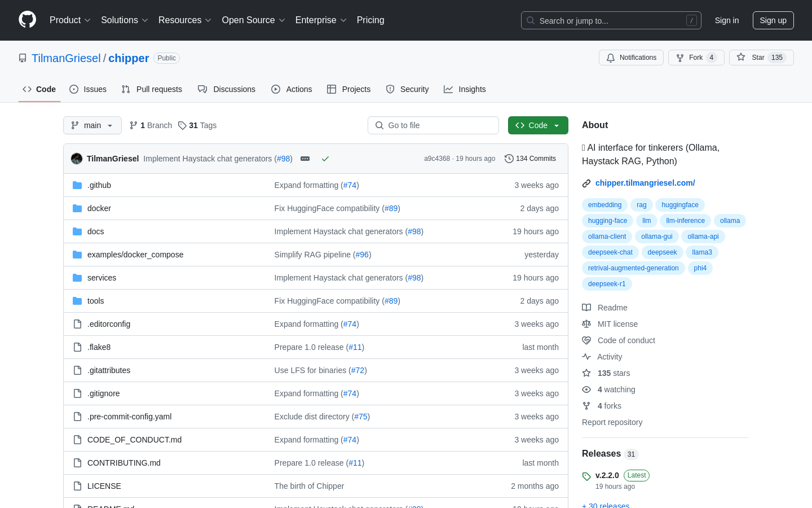Star the chipper repository
The height and width of the screenshot is (508, 812).
(x=761, y=58)
